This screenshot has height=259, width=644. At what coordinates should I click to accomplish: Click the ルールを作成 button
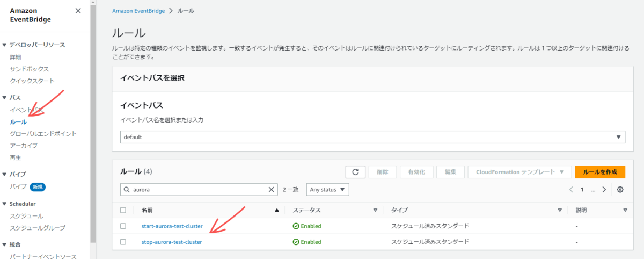pos(600,172)
